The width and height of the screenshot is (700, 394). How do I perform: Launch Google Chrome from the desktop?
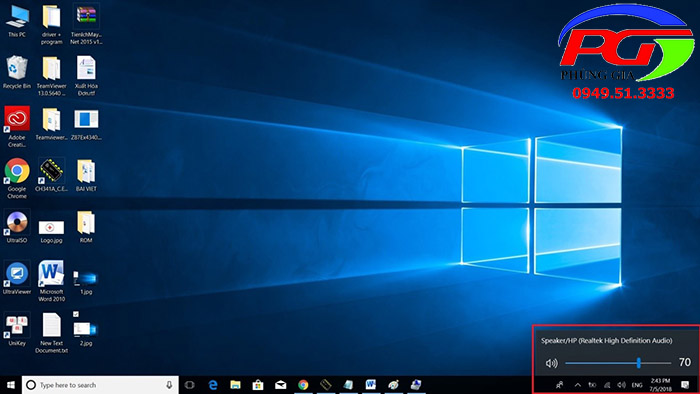[x=17, y=178]
